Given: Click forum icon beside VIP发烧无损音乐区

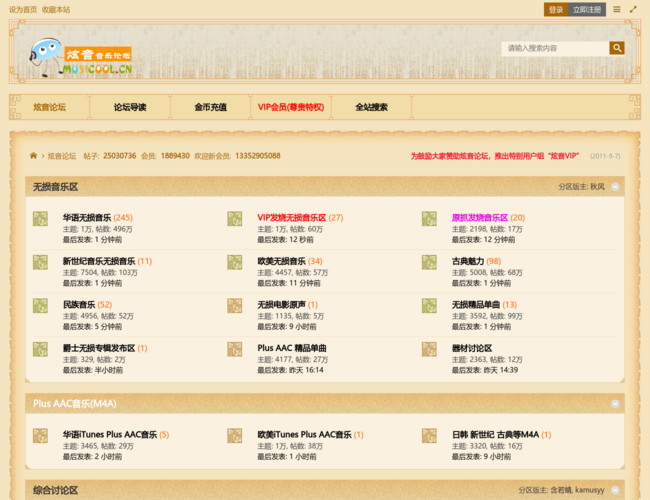Looking at the screenshot, I should (x=235, y=218).
